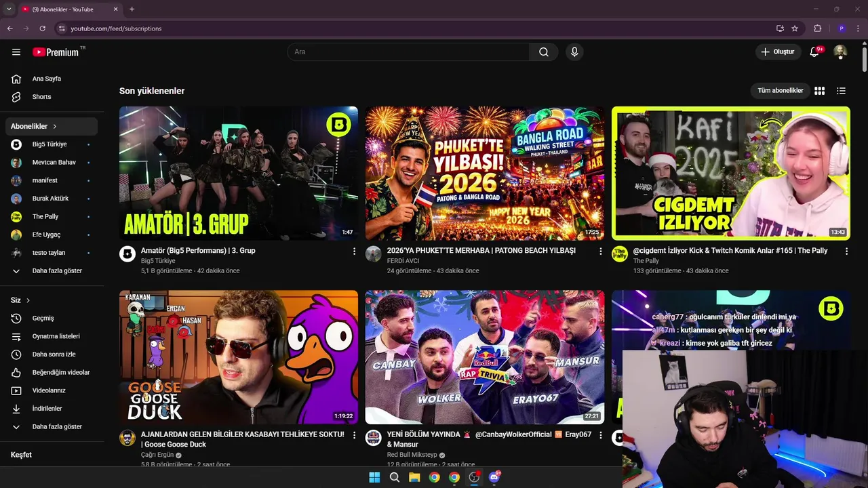Open 2026'YA PHUKET'TE MERHABA video title

pyautogui.click(x=481, y=251)
